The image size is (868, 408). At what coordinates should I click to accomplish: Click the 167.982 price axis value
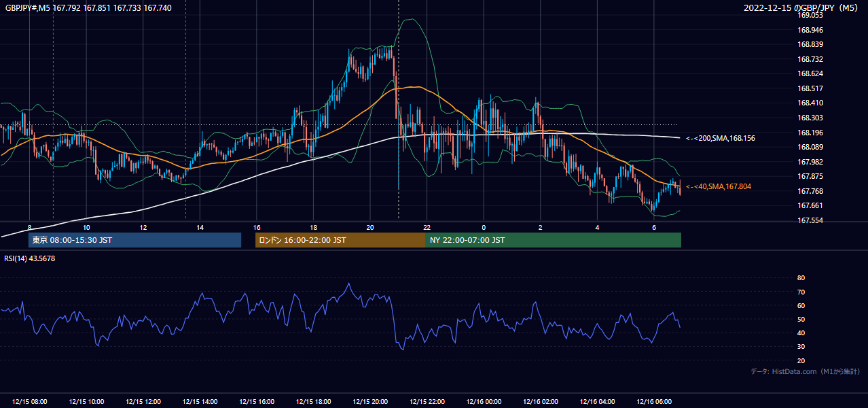click(810, 162)
